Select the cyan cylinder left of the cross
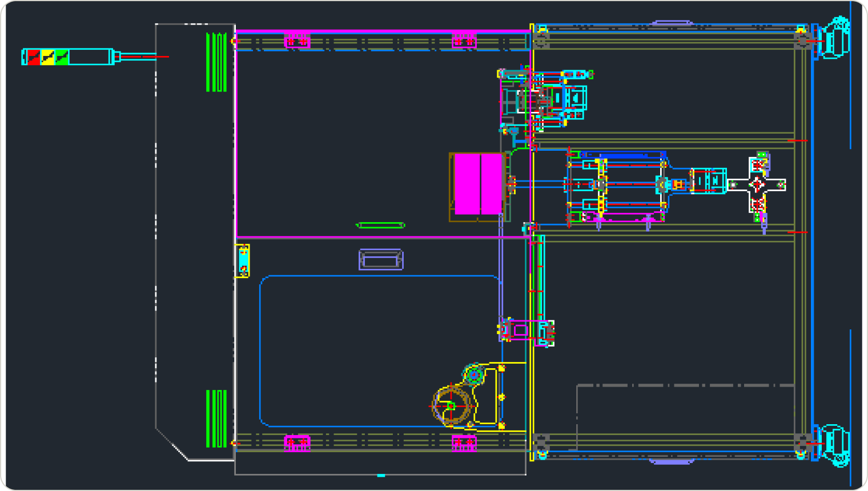 point(708,181)
